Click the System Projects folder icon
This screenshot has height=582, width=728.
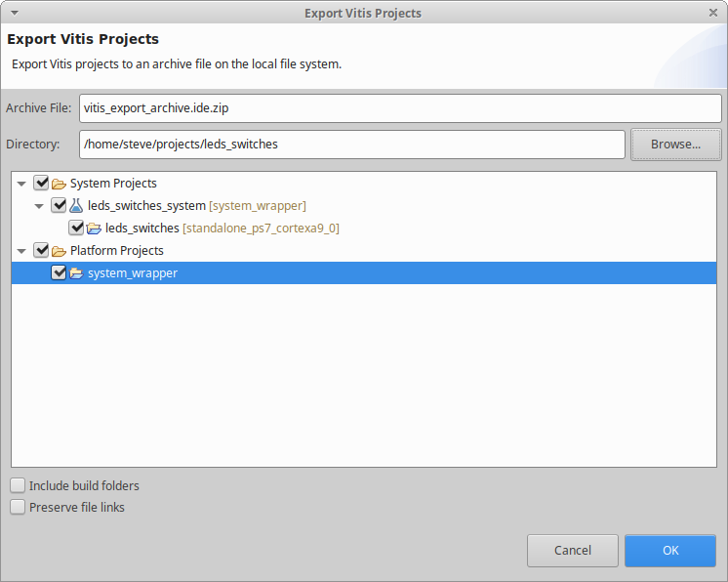[59, 184]
